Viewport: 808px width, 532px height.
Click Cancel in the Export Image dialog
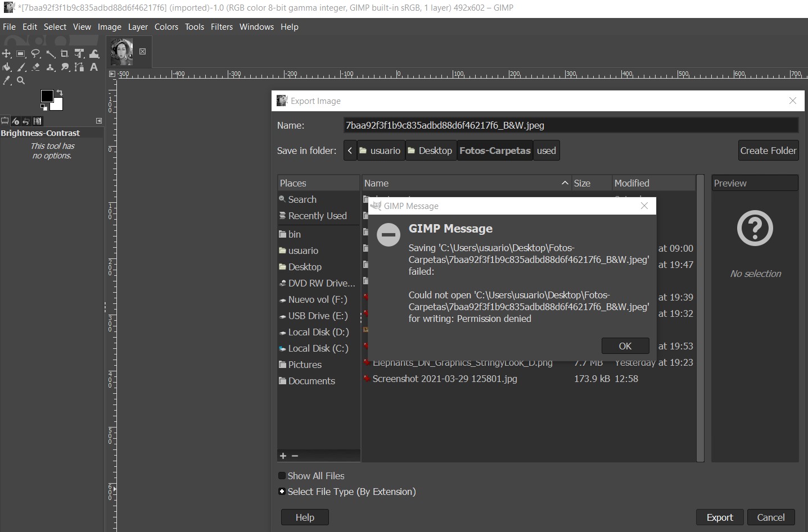[x=771, y=517]
